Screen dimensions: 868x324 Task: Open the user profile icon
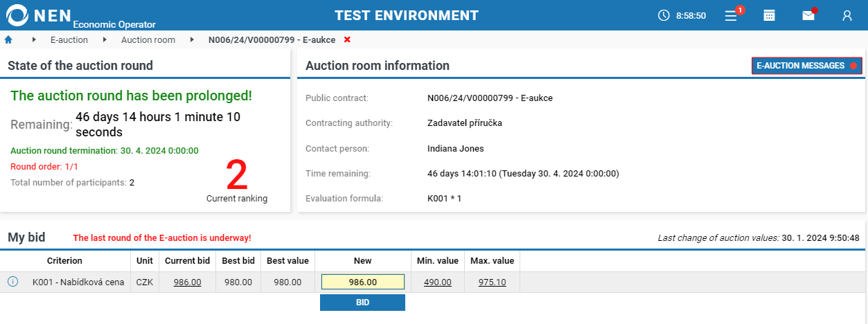point(847,15)
